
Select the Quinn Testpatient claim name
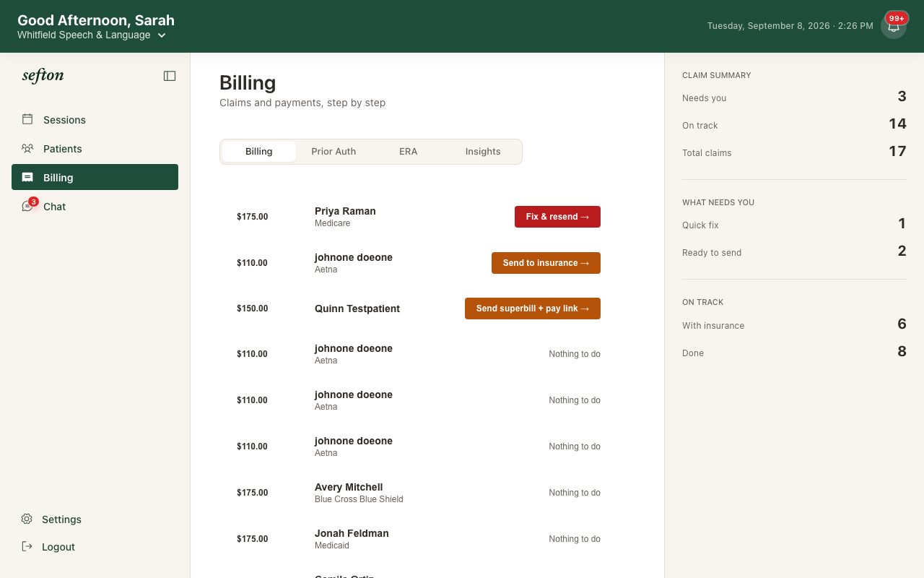point(357,309)
